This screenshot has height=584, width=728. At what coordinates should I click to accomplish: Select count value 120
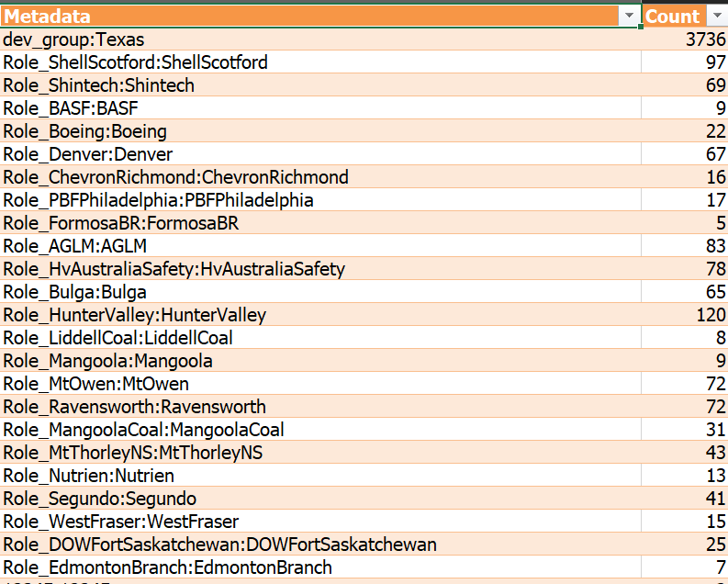click(685, 315)
